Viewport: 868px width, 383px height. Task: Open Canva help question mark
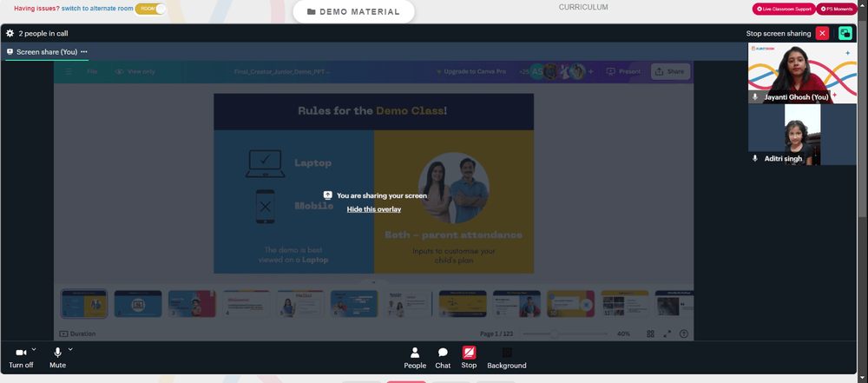tap(684, 333)
